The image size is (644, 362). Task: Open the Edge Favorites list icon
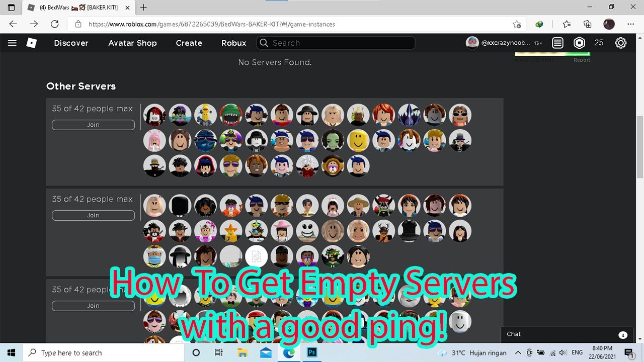pos(567,24)
